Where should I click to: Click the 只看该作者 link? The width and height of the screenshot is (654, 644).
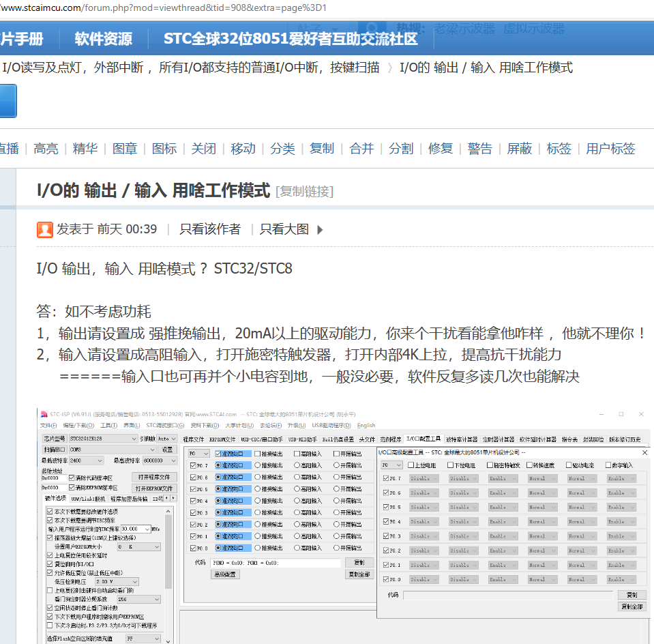point(210,229)
